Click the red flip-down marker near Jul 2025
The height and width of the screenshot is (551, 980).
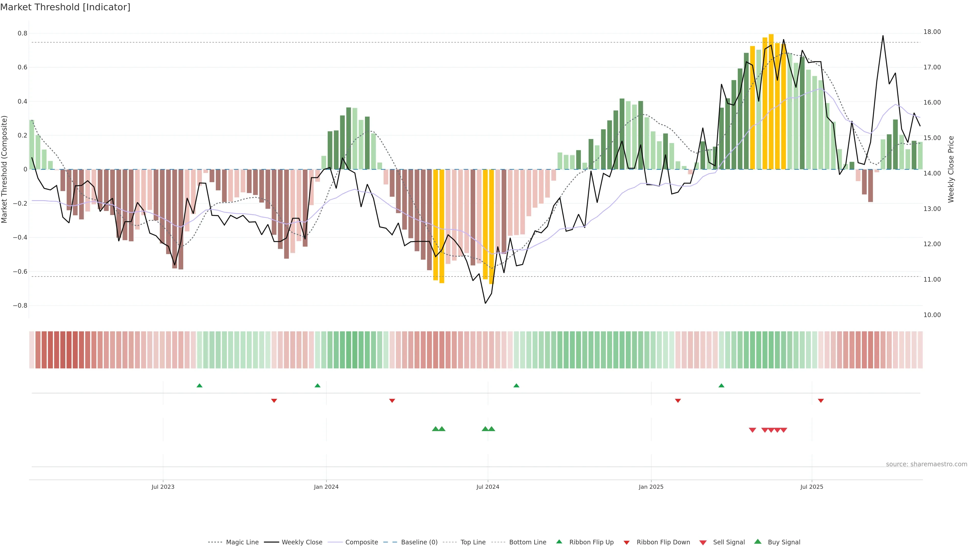(820, 401)
